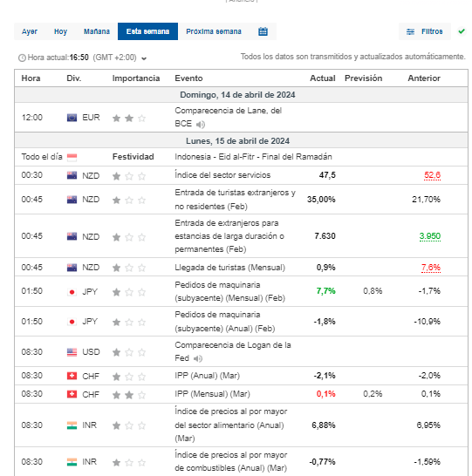Screen dimensions: 472x476
Task: Click the previous value -10,9%
Action: pos(427,322)
